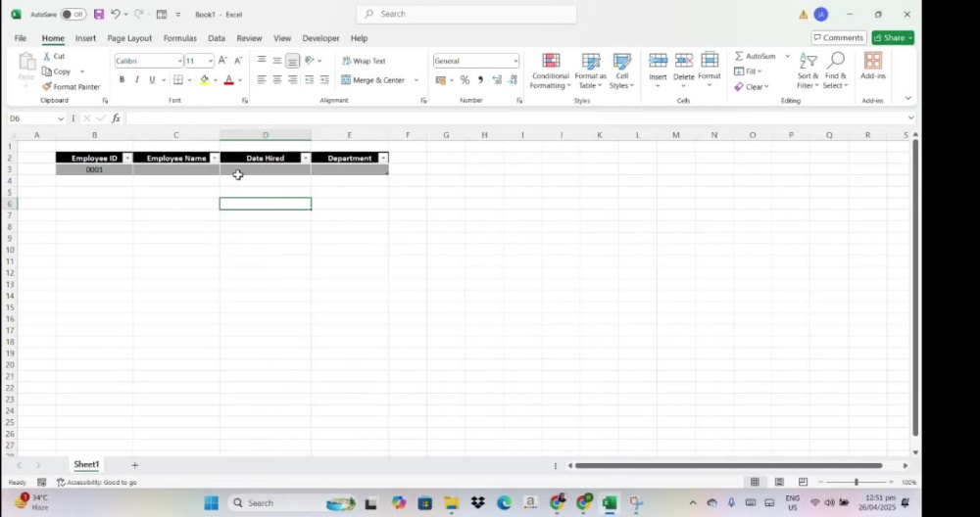Switch to the Page Layout tab
Screen dimensions: 980x517
point(129,38)
